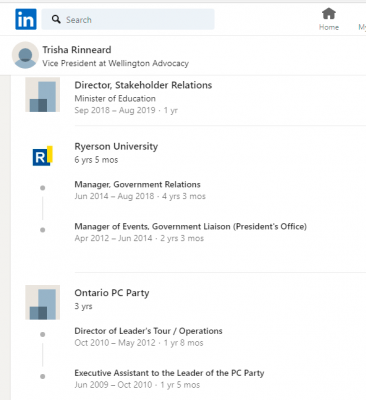Select the '6 yrs 5 mos' duration

pyautogui.click(x=96, y=160)
